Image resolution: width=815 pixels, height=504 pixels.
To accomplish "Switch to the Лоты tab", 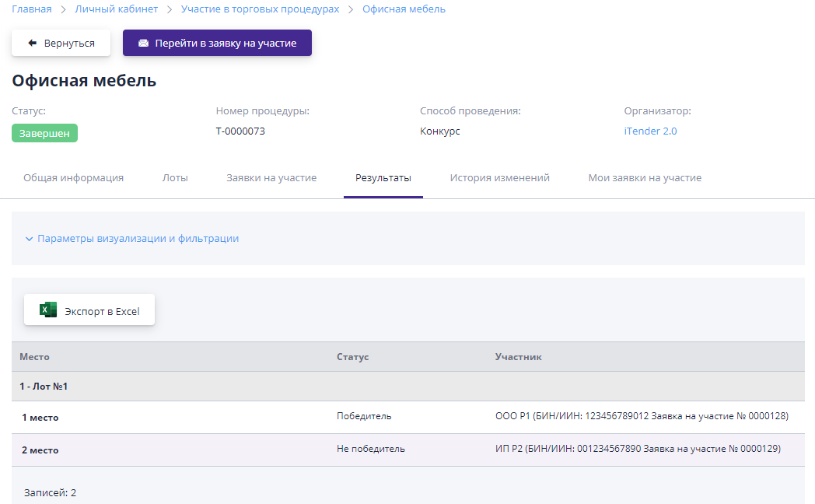I will coord(175,178).
